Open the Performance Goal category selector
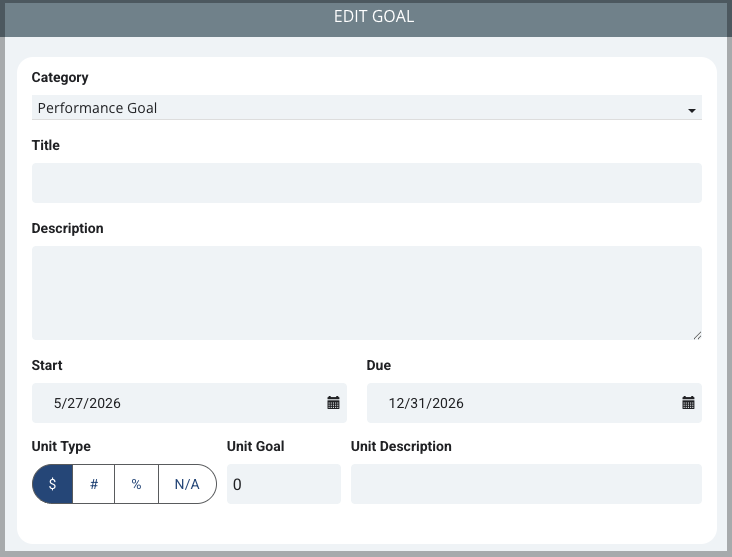Viewport: 732px width, 557px height. [x=366, y=108]
